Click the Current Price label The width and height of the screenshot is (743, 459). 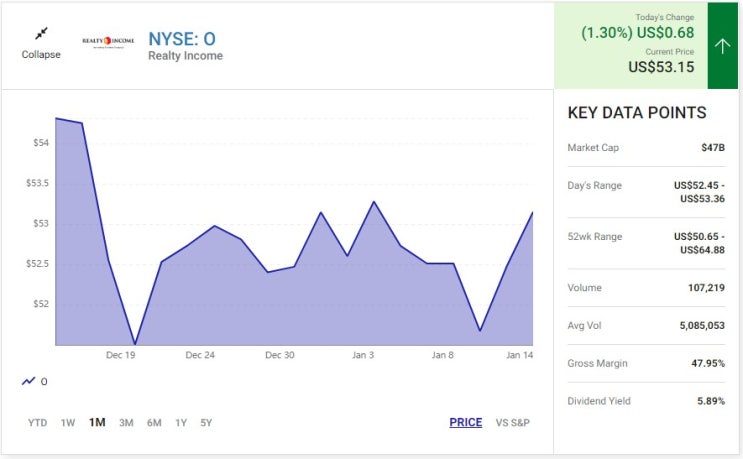point(670,52)
